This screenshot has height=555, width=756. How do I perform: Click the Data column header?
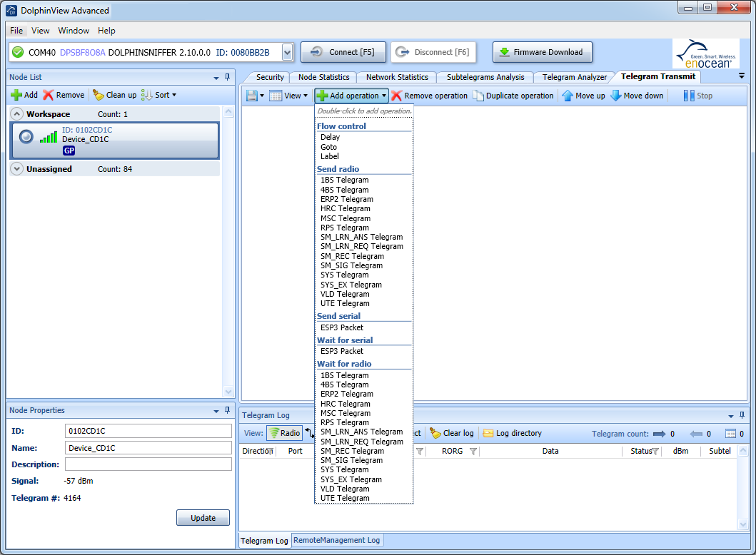pyautogui.click(x=550, y=451)
